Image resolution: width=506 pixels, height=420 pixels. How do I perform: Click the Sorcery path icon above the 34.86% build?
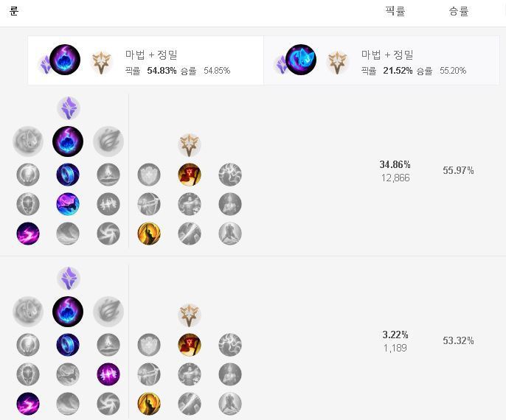(x=69, y=108)
